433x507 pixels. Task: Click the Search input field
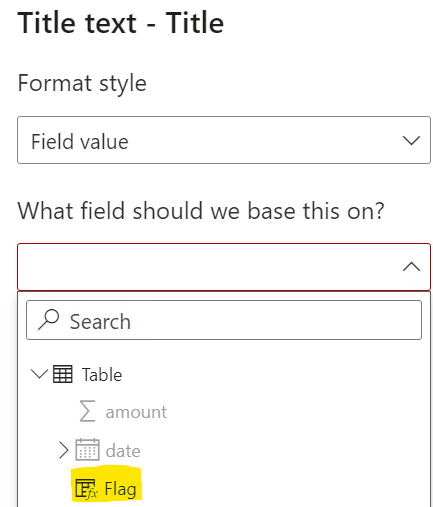pos(224,320)
